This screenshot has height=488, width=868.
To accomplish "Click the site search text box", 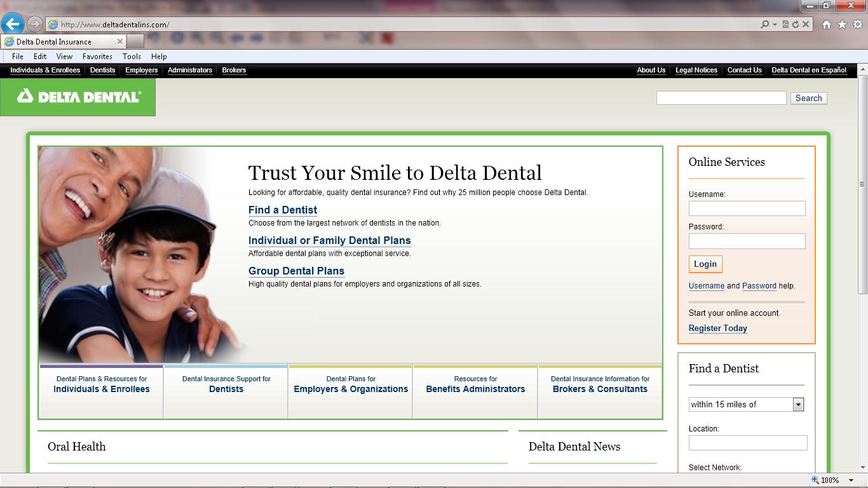I will [x=721, y=98].
